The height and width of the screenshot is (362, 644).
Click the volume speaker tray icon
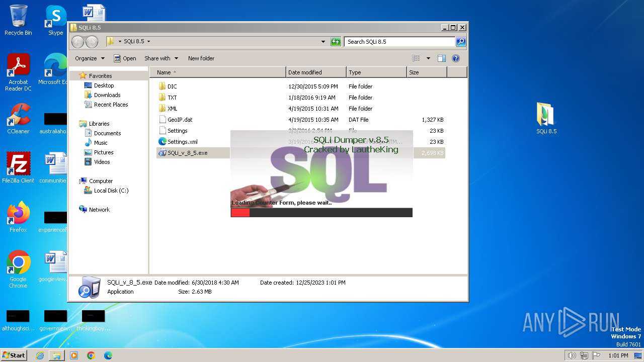coord(572,355)
